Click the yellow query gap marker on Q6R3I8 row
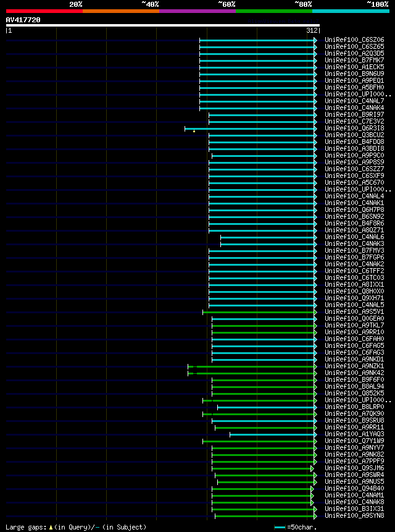This screenshot has height=532, width=395. [x=194, y=130]
